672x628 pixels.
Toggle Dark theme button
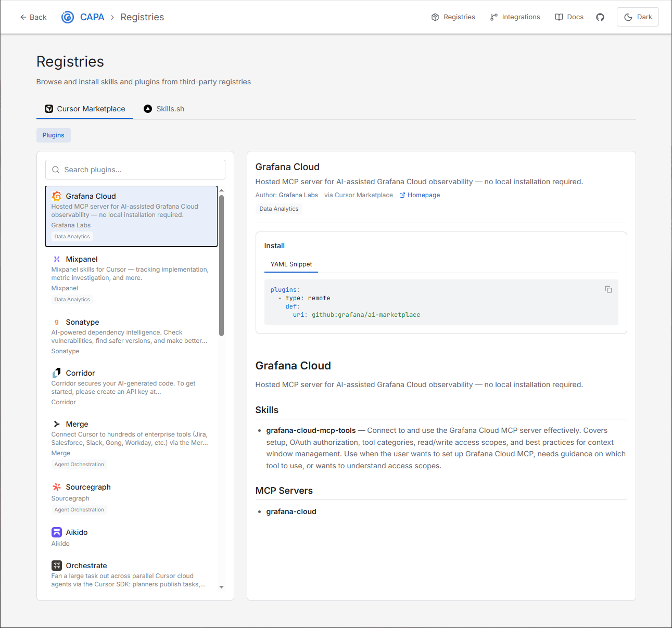point(638,17)
